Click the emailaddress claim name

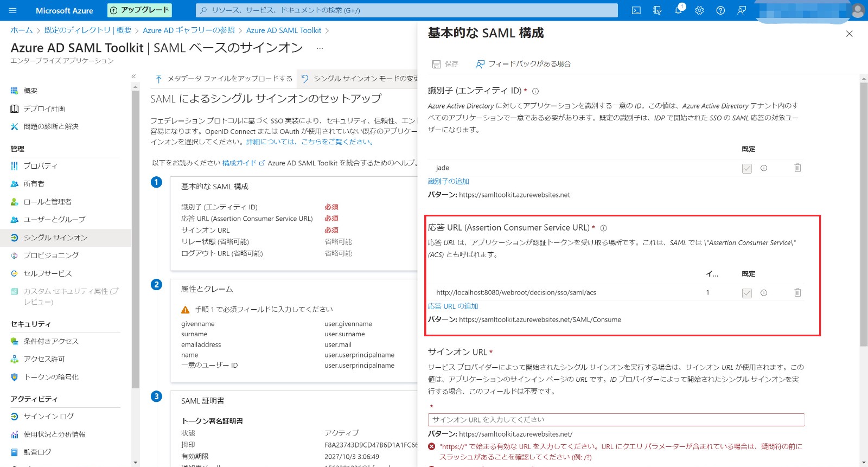[x=201, y=344]
